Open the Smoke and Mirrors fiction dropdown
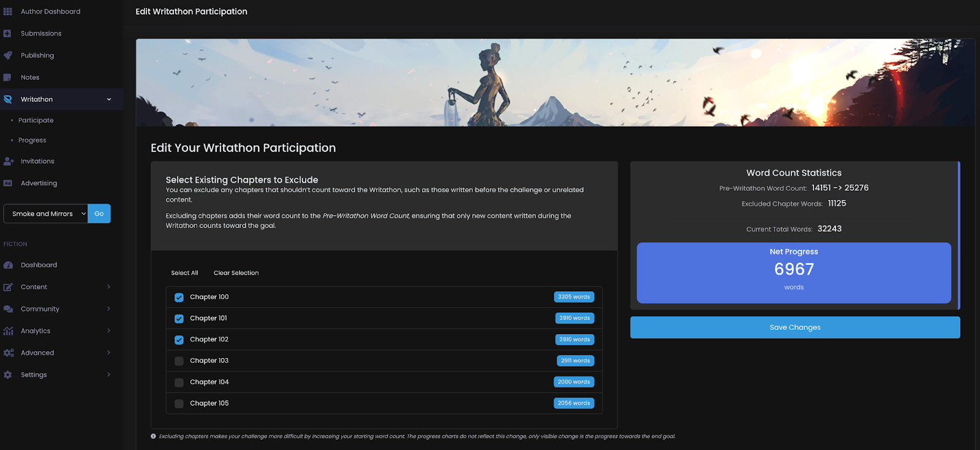The width and height of the screenshot is (980, 450). click(x=46, y=213)
